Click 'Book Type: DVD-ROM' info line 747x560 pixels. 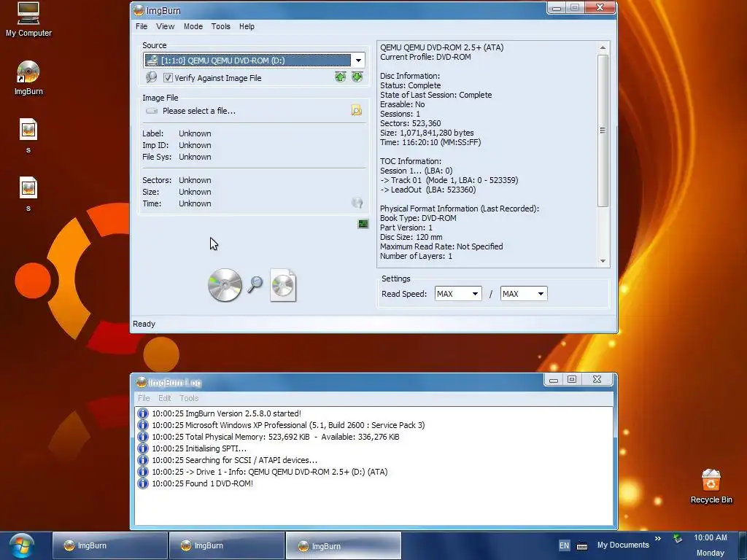[418, 218]
